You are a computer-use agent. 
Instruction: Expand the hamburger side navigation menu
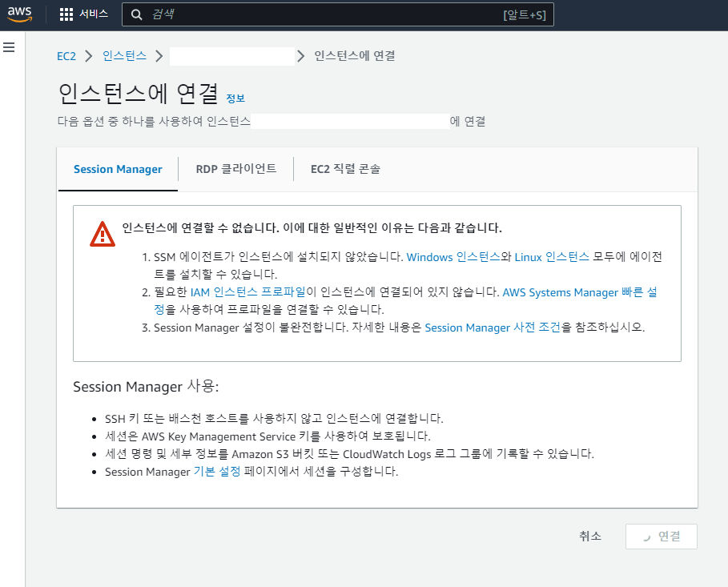(x=9, y=47)
